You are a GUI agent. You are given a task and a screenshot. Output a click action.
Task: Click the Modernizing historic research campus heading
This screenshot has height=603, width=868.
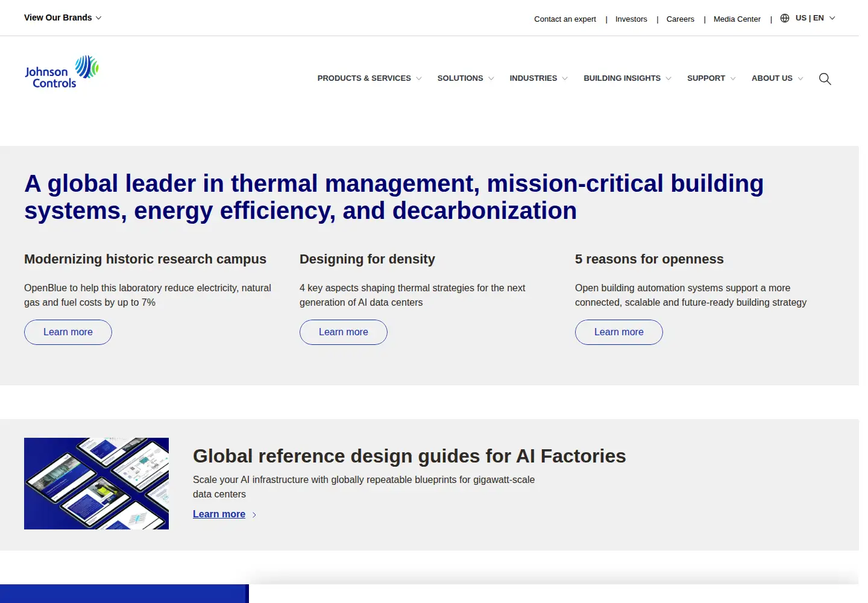coord(145,259)
